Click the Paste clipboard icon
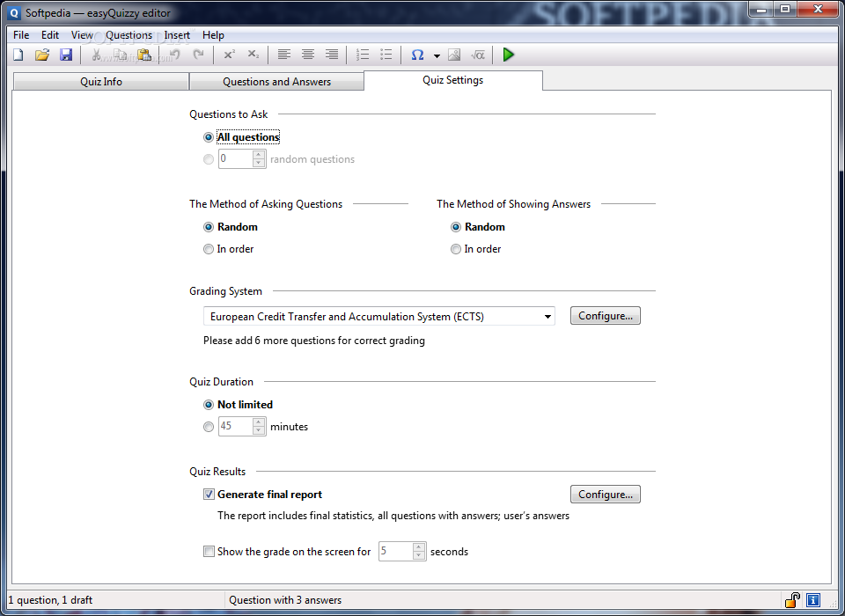Viewport: 845px width, 616px height. click(x=143, y=55)
